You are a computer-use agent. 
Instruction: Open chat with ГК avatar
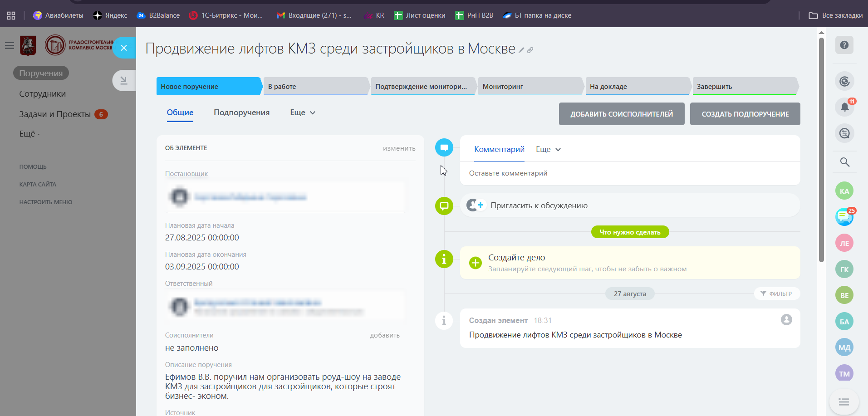(844, 269)
